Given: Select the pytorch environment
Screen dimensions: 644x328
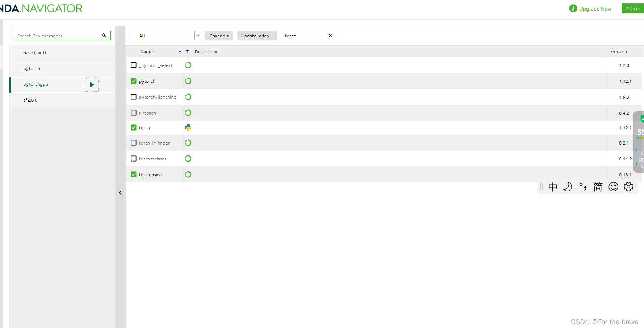Looking at the screenshot, I should coord(62,69).
